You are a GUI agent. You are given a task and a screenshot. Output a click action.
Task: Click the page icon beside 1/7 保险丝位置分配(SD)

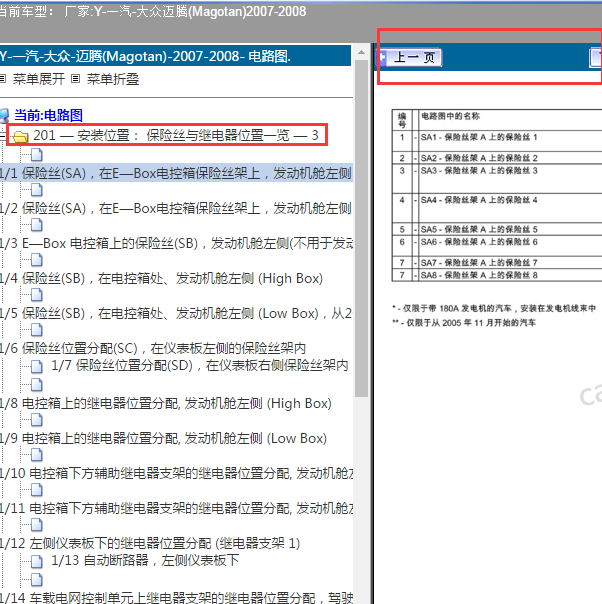37,366
